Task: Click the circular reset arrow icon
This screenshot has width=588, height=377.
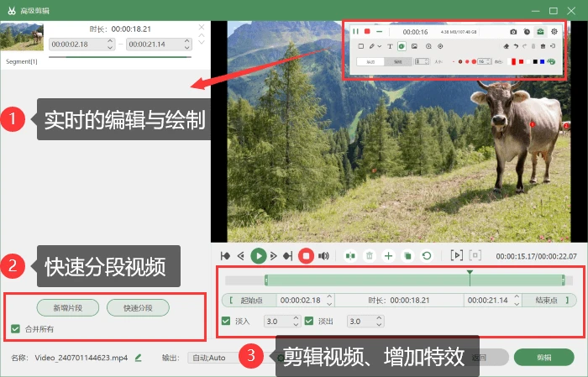Action: click(427, 256)
